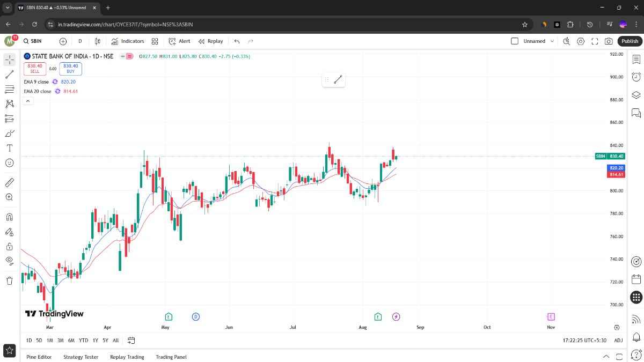
Task: Open the D interval dropdown
Action: (79, 41)
